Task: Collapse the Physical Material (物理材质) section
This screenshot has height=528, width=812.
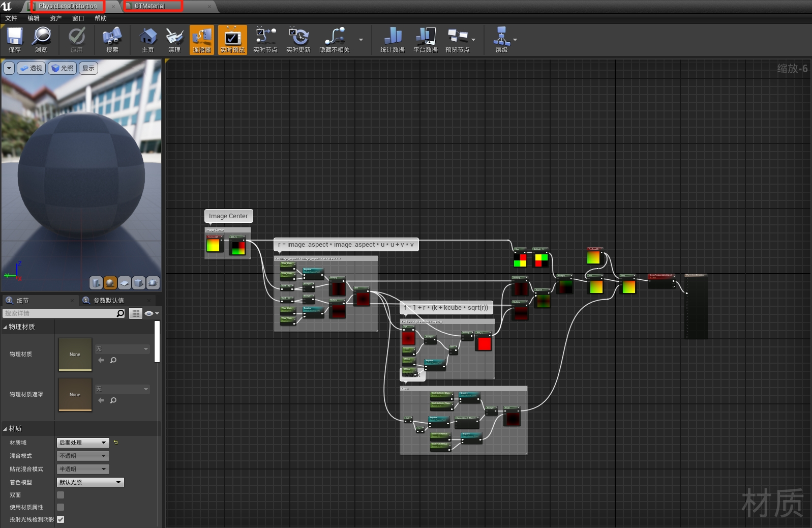Action: [x=5, y=327]
